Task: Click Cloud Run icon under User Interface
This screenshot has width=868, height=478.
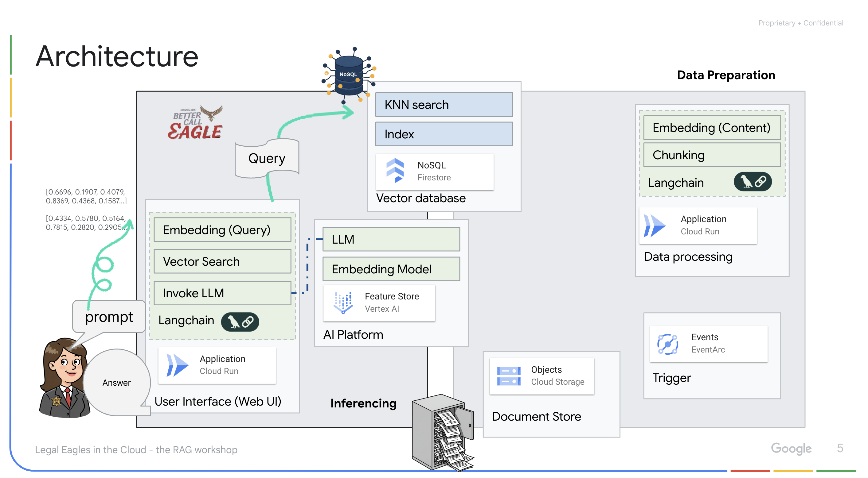Action: [x=177, y=365]
